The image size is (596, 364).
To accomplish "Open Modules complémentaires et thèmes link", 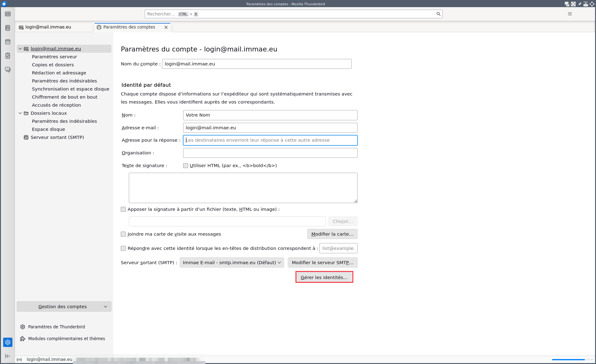I will pyautogui.click(x=66, y=339).
